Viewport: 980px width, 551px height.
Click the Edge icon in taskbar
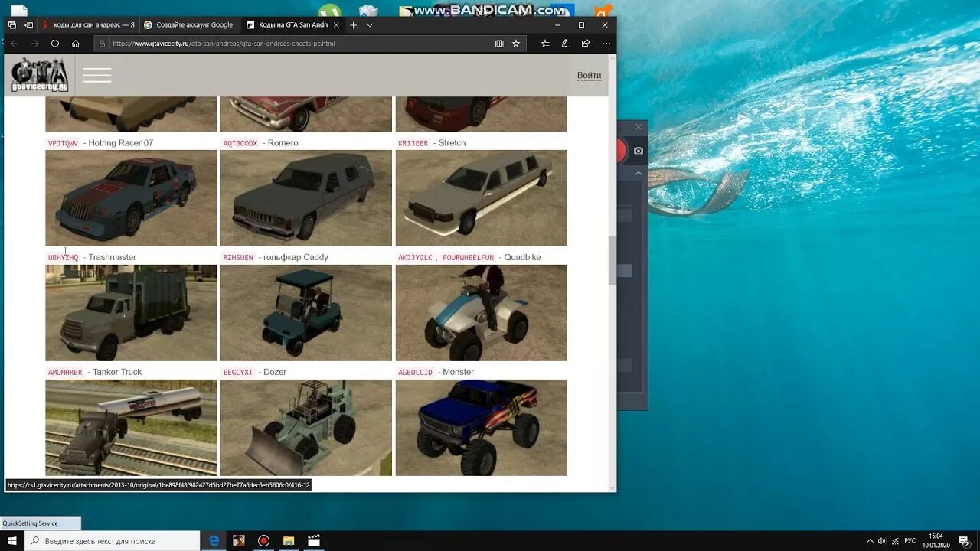coord(214,541)
